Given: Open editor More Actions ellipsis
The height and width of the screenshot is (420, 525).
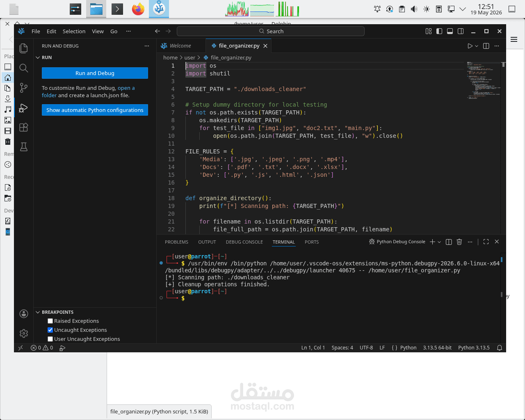Looking at the screenshot, I should pos(497,46).
